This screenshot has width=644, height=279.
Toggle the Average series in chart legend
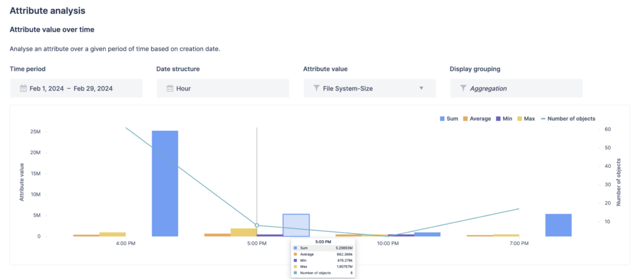pos(477,118)
